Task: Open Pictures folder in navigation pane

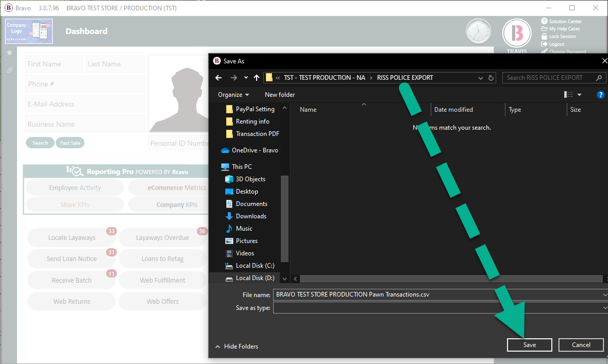Action: pyautogui.click(x=242, y=241)
